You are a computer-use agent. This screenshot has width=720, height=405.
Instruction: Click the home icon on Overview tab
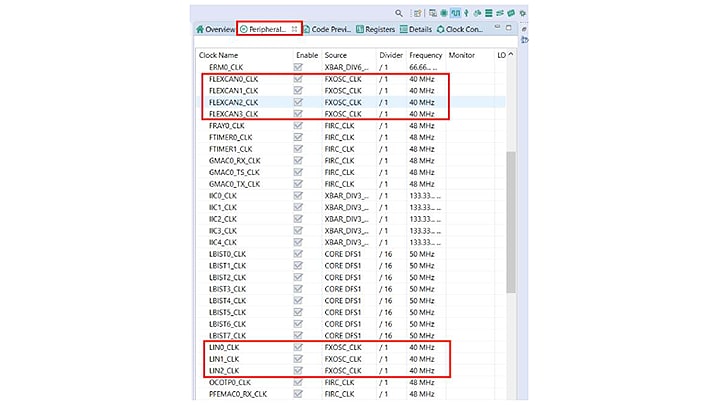(200, 30)
